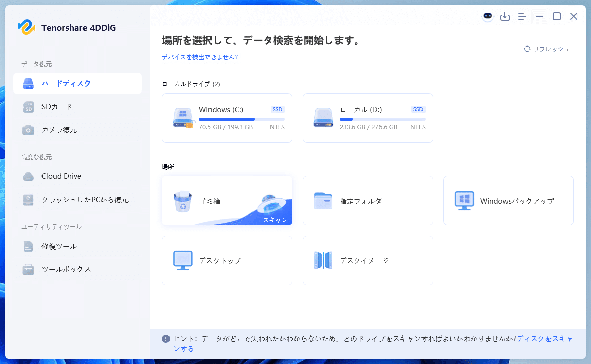Choose 指定フォルダ as scan location
The height and width of the screenshot is (364, 591).
pyautogui.click(x=367, y=200)
